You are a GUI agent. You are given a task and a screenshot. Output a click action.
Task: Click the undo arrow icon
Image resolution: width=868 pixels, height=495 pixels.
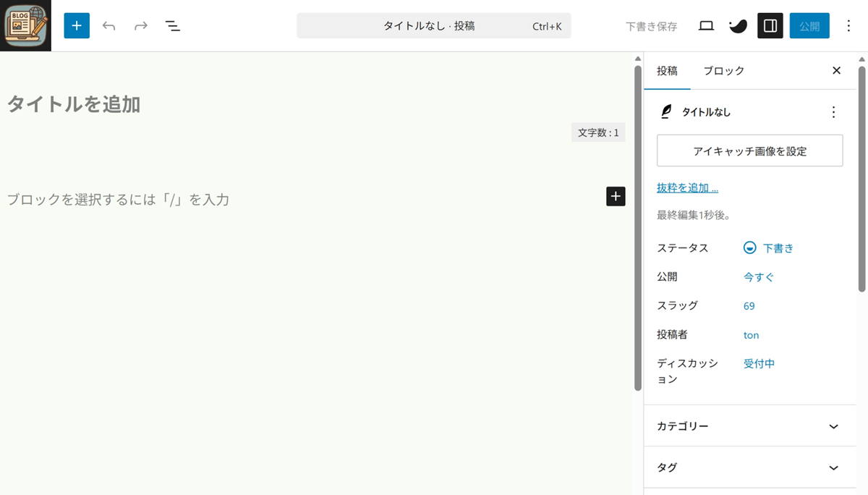point(109,26)
